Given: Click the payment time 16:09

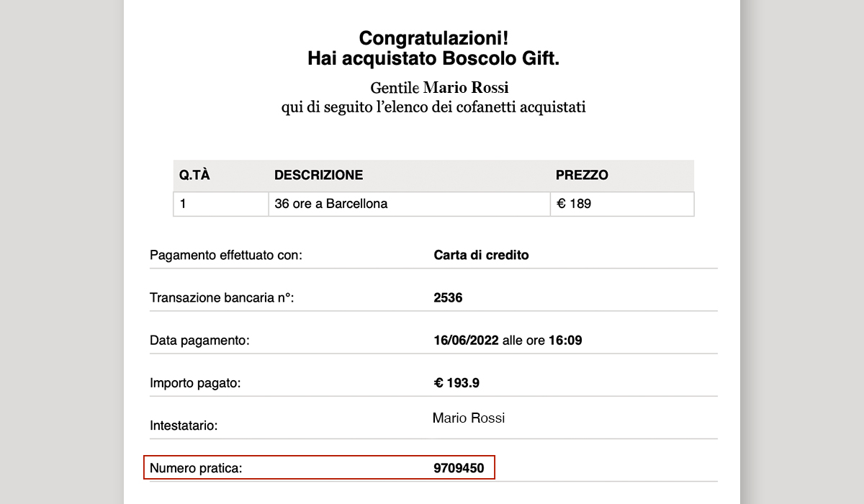Looking at the screenshot, I should coord(565,340).
